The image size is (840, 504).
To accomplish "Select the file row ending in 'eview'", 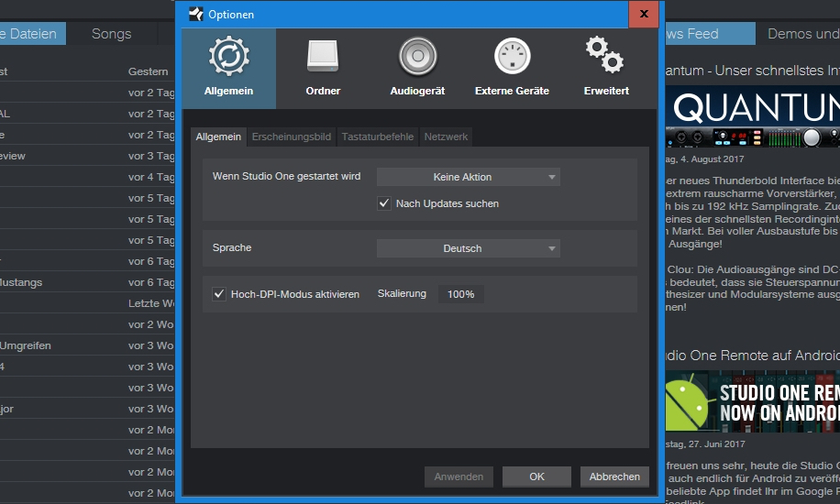I will point(87,156).
